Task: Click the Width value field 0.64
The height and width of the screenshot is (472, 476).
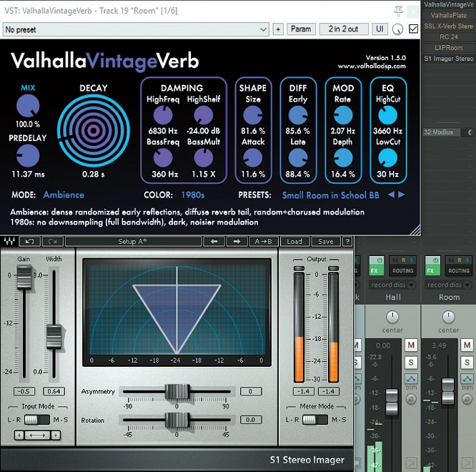Action: [54, 391]
